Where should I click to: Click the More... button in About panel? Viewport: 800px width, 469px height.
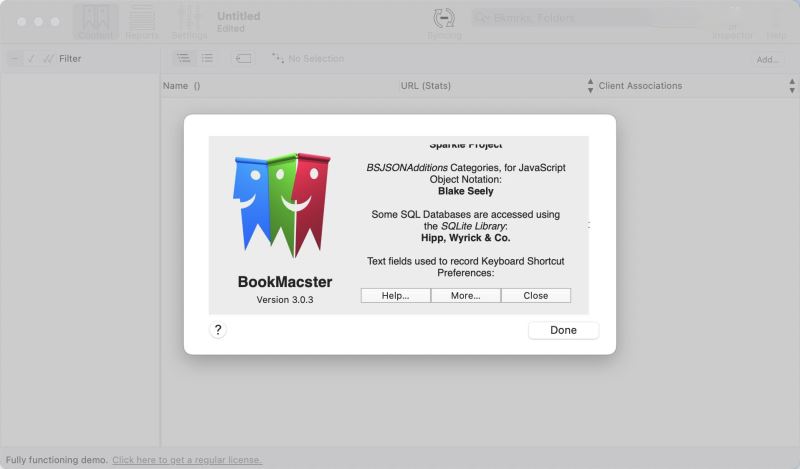click(465, 295)
